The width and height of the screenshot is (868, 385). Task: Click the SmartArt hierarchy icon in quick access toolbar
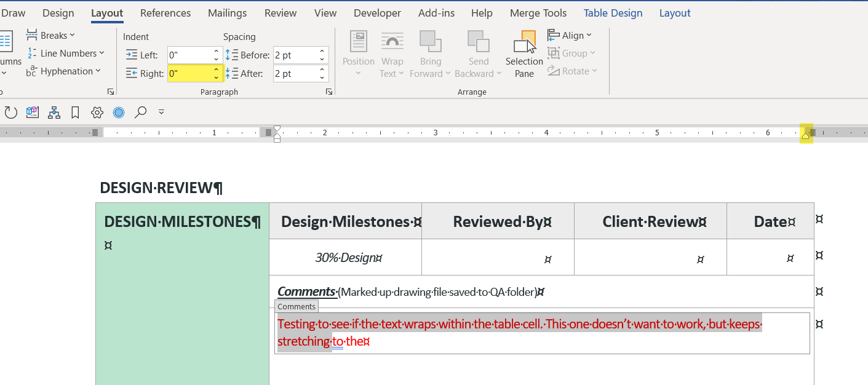(x=54, y=113)
